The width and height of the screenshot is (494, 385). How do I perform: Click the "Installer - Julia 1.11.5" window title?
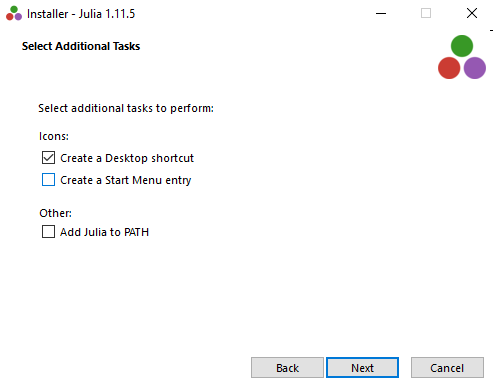click(x=81, y=14)
